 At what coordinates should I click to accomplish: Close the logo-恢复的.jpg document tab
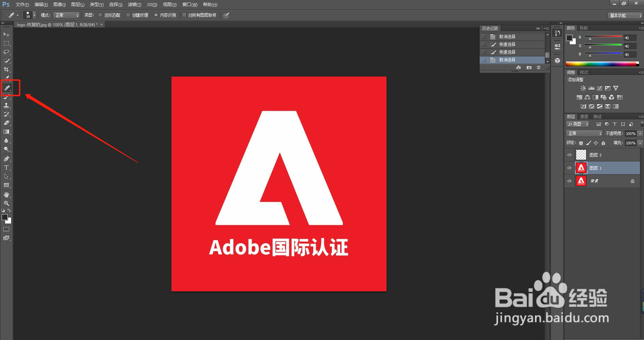coord(102,25)
